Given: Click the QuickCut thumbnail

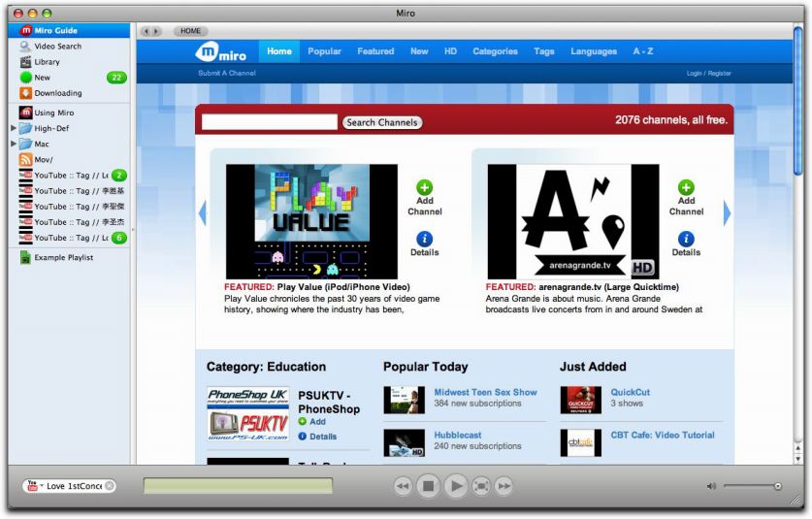Looking at the screenshot, I should coord(580,400).
